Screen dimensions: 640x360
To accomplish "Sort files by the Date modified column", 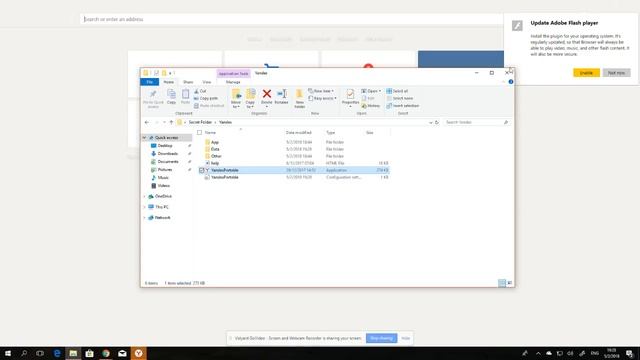I will 299,133.
